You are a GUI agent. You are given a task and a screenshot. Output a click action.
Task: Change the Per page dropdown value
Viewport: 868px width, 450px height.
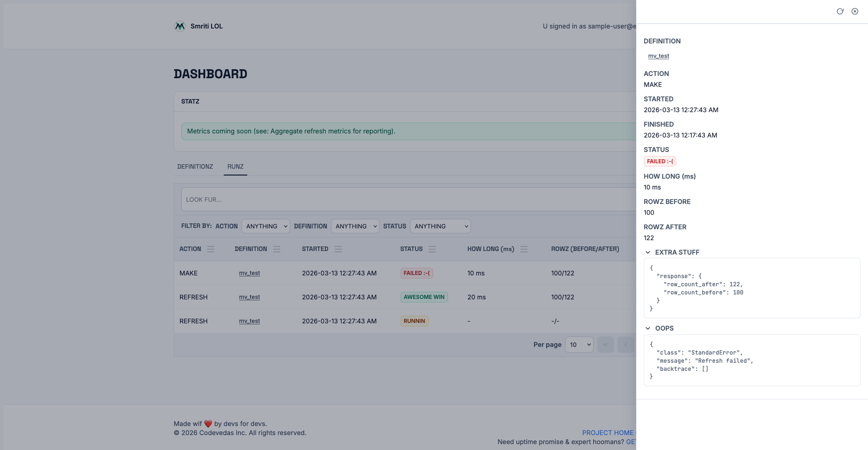(579, 345)
